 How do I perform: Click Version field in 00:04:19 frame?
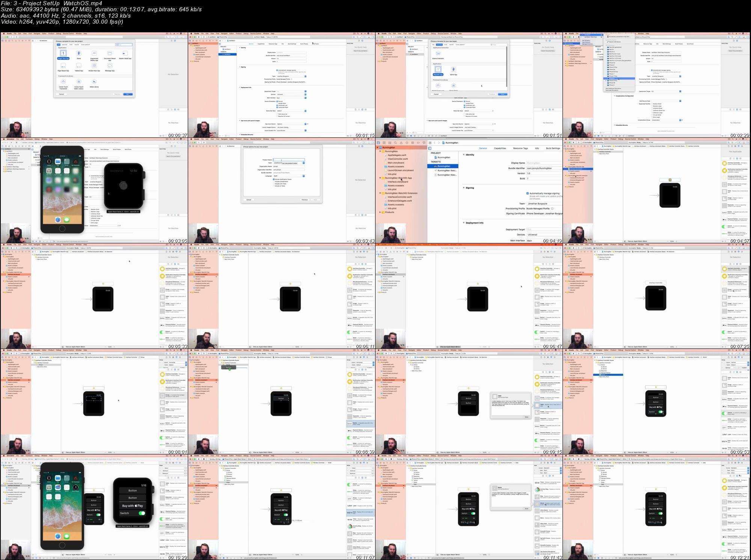(x=544, y=173)
